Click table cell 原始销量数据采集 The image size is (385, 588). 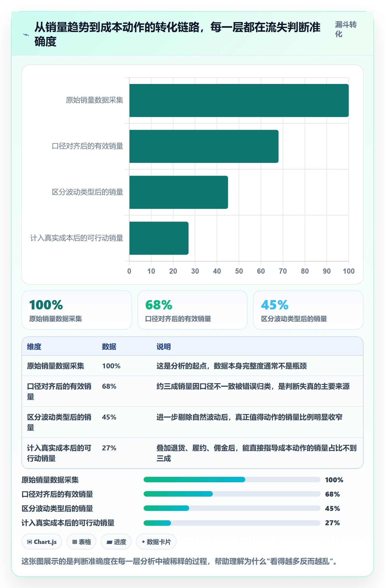point(56,366)
